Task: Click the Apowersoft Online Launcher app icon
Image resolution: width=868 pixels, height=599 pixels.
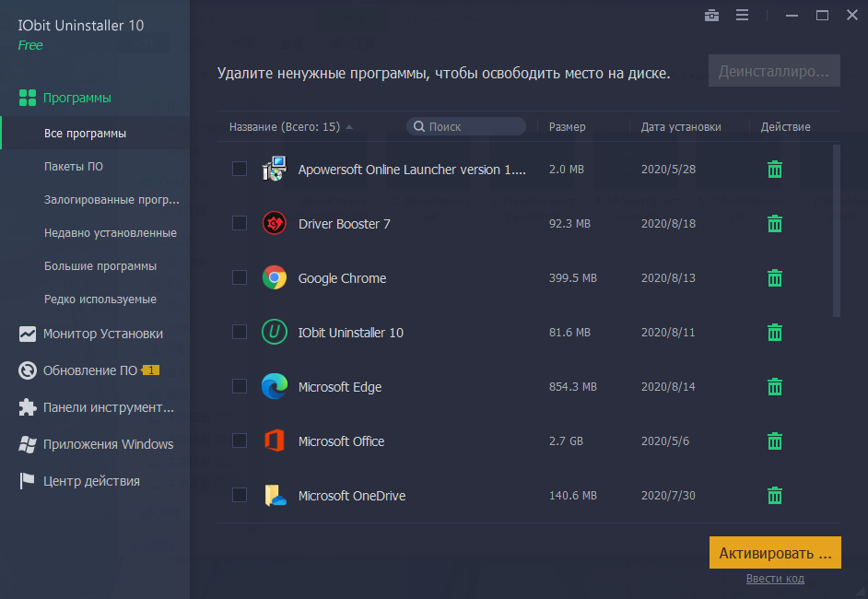Action: tap(274, 169)
